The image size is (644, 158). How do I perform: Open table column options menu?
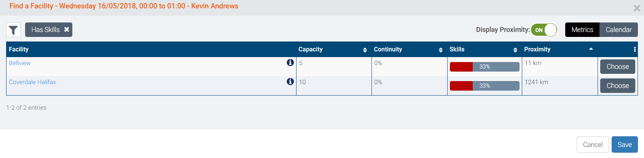(634, 49)
